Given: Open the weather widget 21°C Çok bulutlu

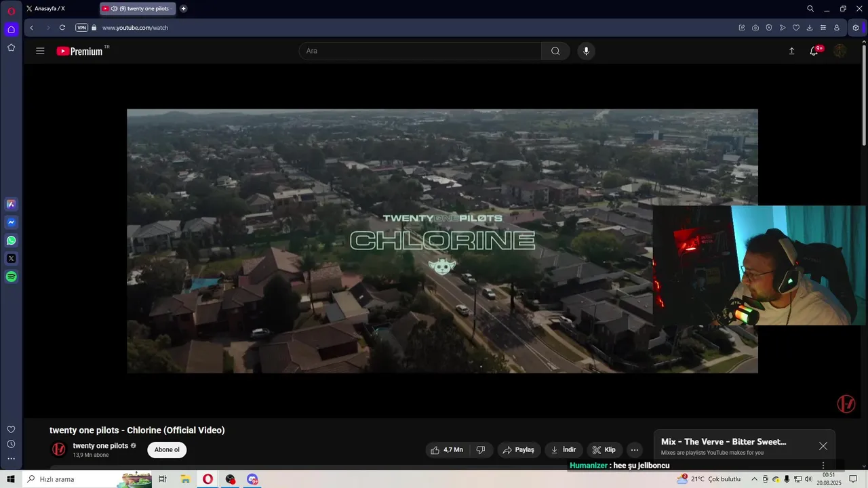Looking at the screenshot, I should [709, 479].
